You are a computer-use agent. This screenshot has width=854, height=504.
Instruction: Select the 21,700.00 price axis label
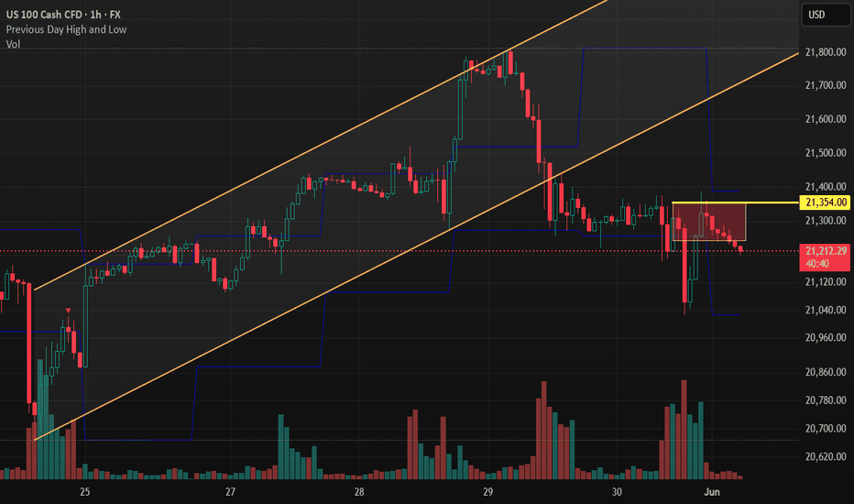(x=826, y=85)
